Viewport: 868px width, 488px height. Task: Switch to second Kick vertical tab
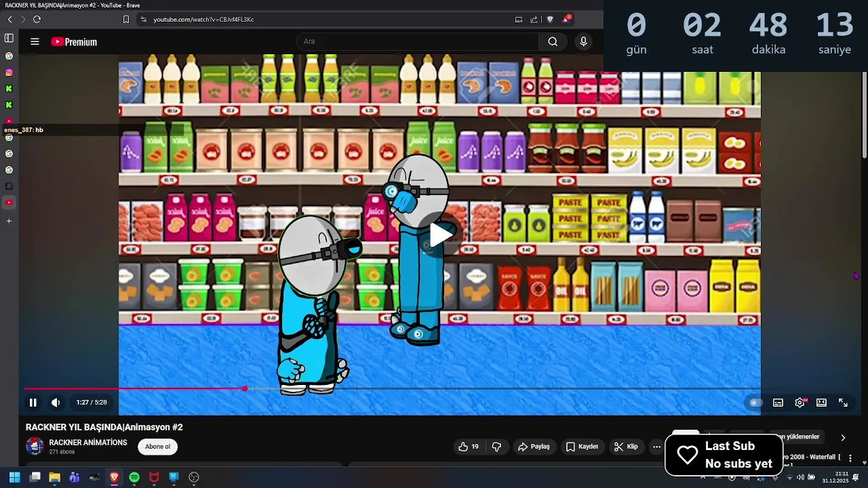(9, 105)
